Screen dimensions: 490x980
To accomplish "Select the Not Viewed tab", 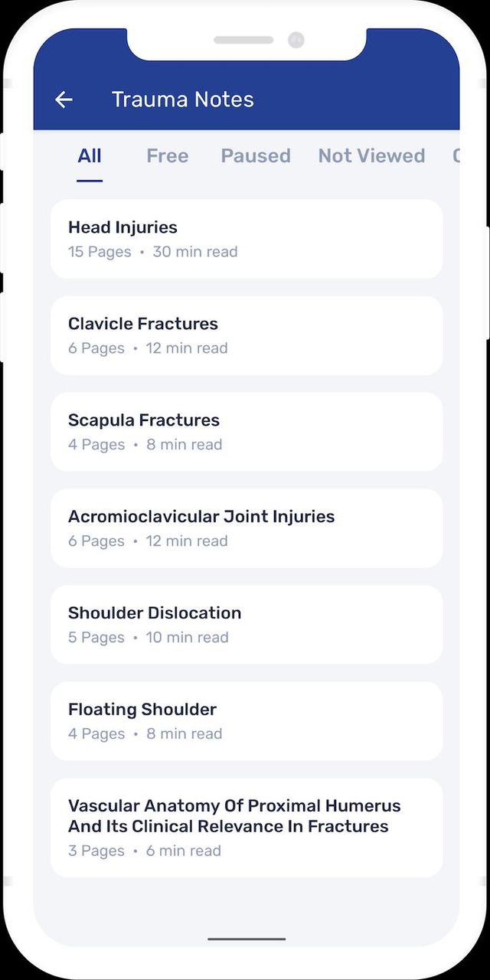I will [371, 156].
